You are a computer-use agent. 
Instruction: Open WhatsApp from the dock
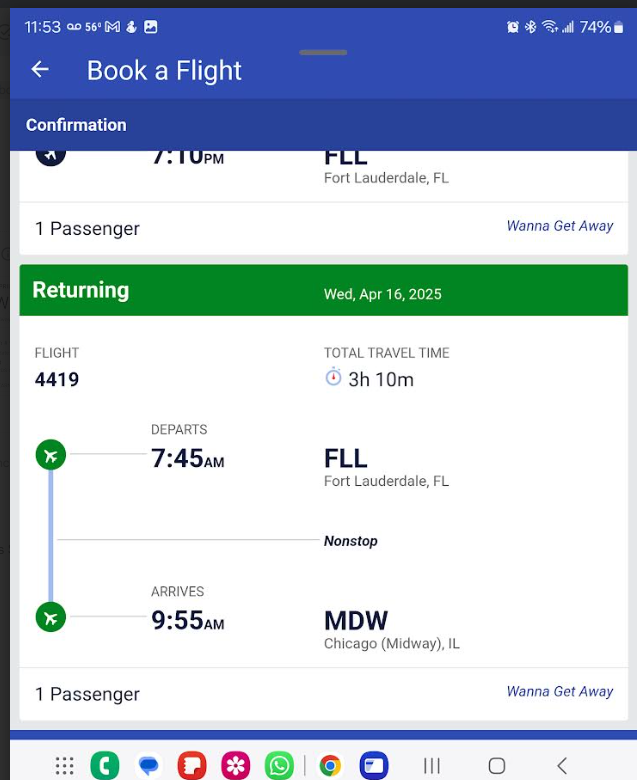point(279,765)
